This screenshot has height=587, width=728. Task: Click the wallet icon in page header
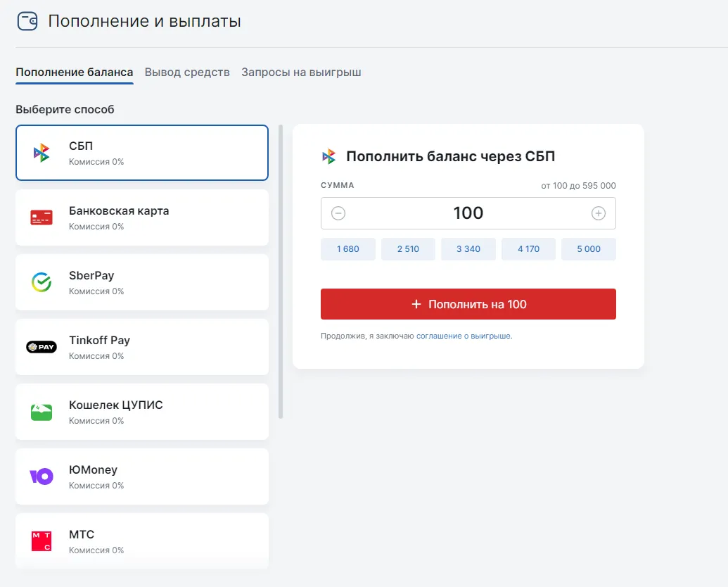pos(27,21)
